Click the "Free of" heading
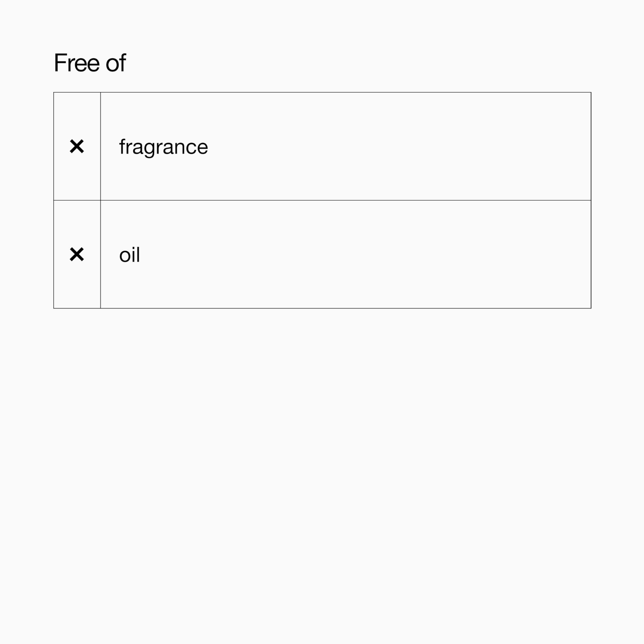The image size is (644, 644). click(90, 63)
